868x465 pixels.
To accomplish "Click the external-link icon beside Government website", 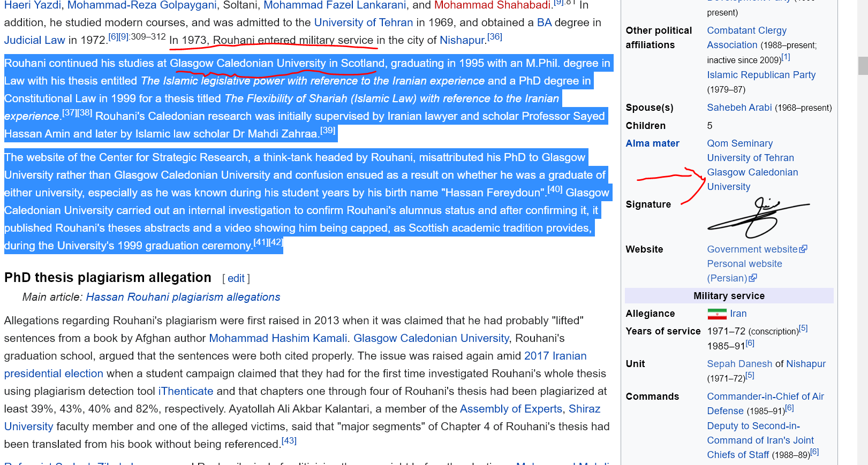I will [803, 249].
